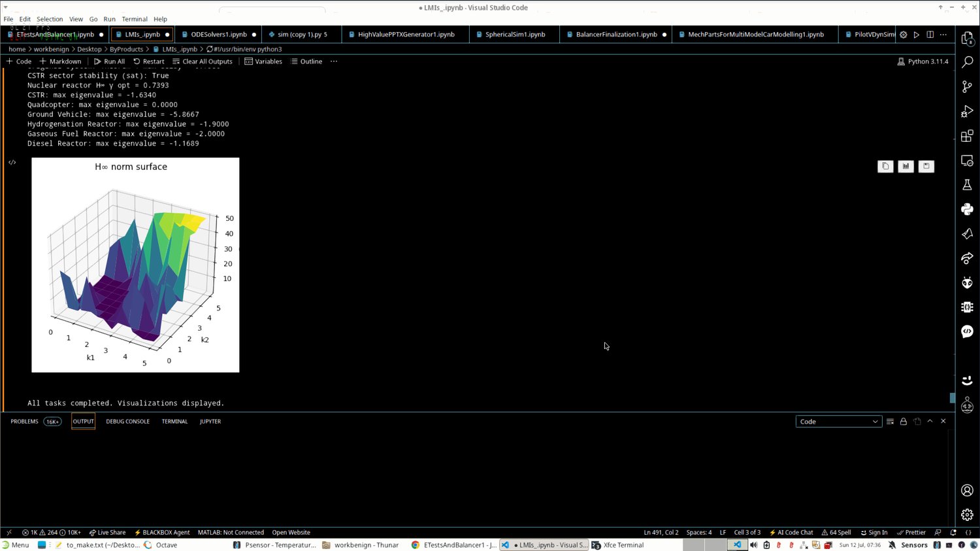The height and width of the screenshot is (551, 980).
Task: Toggle the output panel scroll lock
Action: point(904,422)
